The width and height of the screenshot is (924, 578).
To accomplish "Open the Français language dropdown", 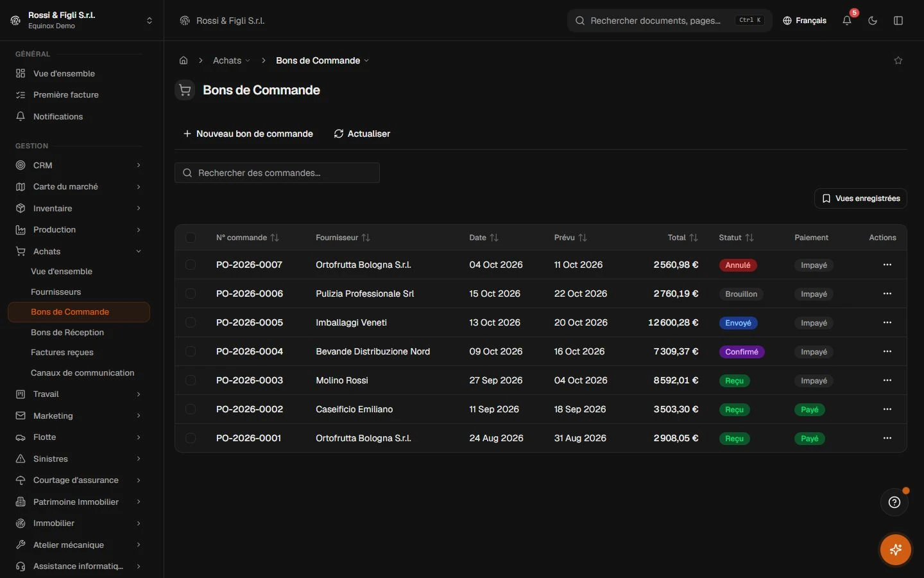I will [x=805, y=21].
